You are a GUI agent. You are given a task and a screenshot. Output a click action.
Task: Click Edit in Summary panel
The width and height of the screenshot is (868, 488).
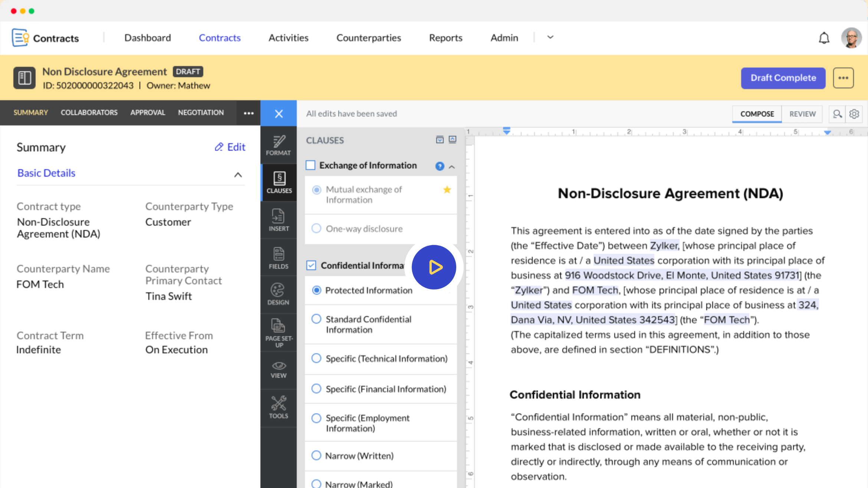230,147
